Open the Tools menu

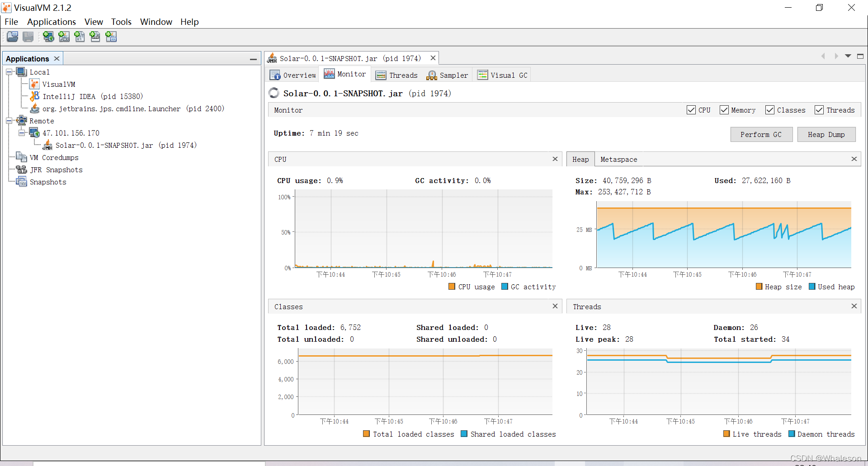[121, 22]
